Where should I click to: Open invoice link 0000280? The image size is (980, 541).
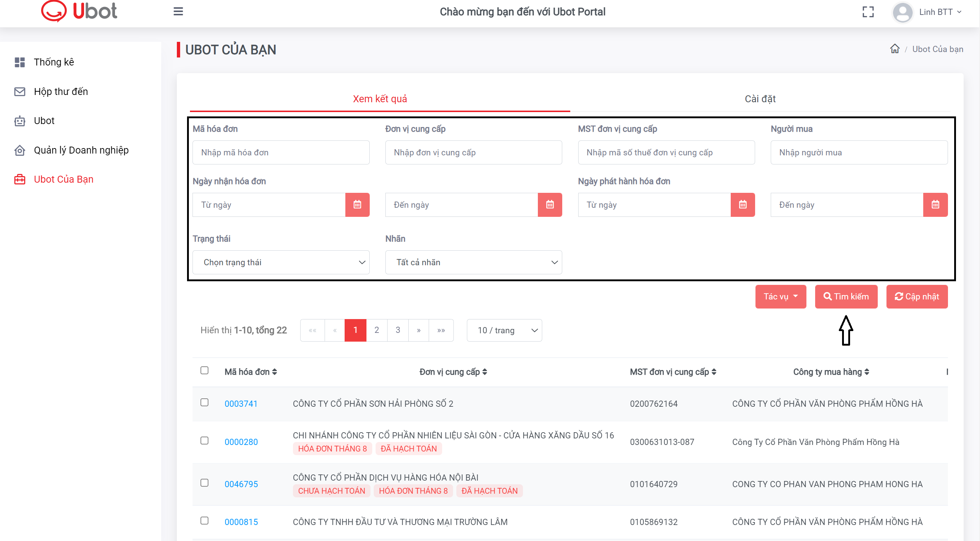point(241,442)
